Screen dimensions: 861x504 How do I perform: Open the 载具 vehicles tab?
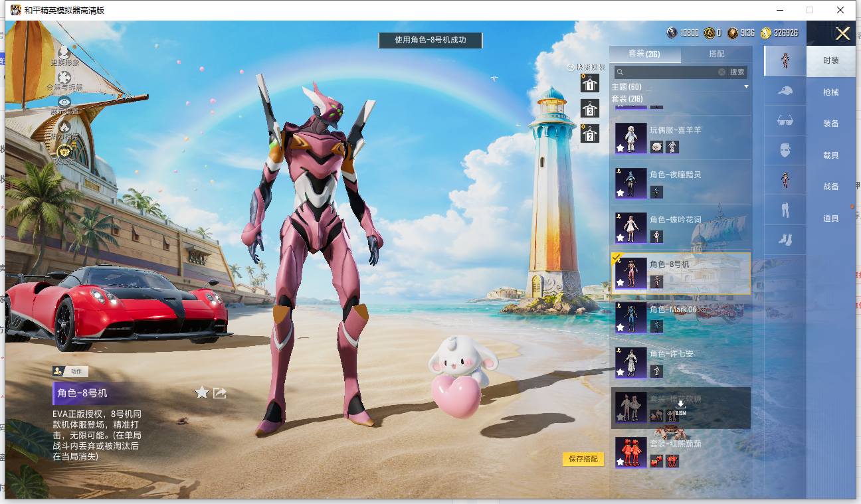(831, 155)
